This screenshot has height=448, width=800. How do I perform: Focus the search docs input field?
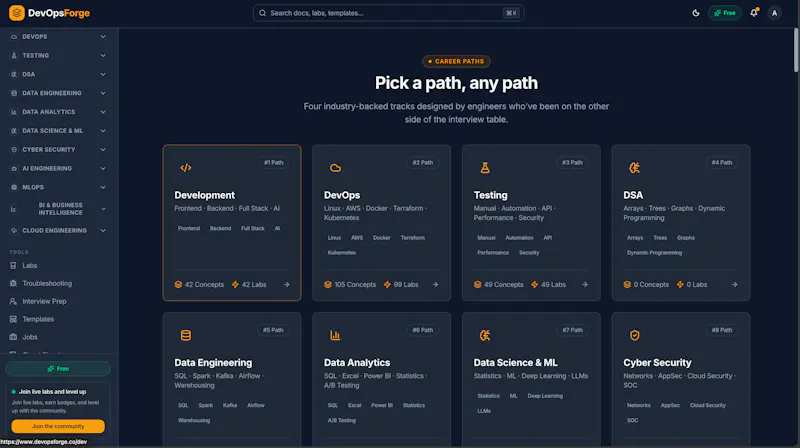pyautogui.click(x=388, y=13)
